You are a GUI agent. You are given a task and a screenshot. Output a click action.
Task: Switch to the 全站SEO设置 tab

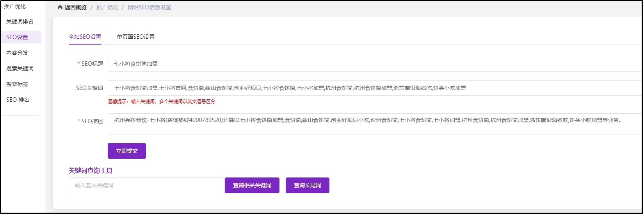click(85, 37)
